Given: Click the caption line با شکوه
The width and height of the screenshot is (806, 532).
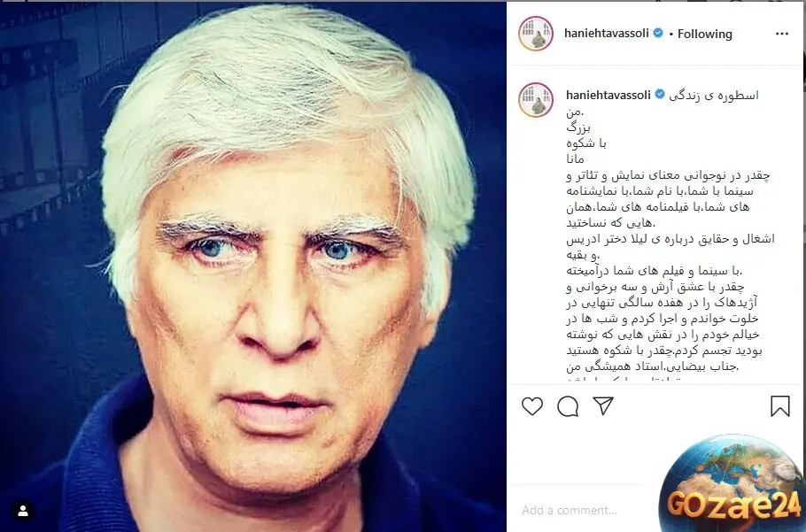Looking at the screenshot, I should coord(586,143).
